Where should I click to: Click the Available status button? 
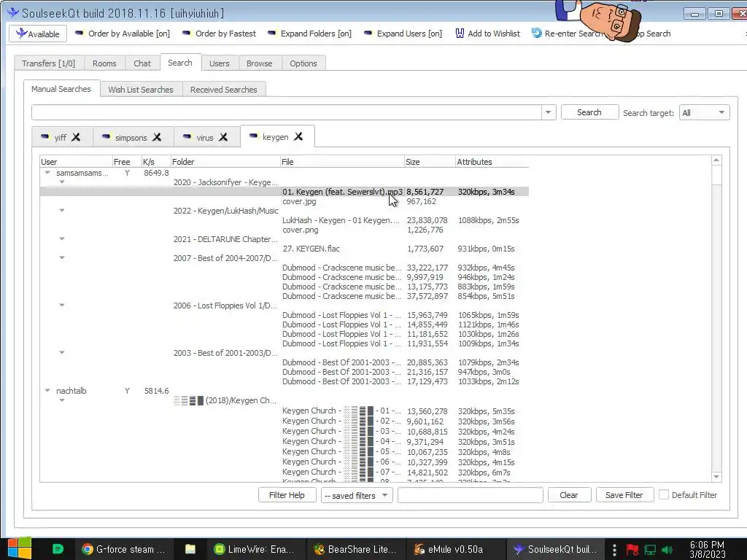point(38,34)
